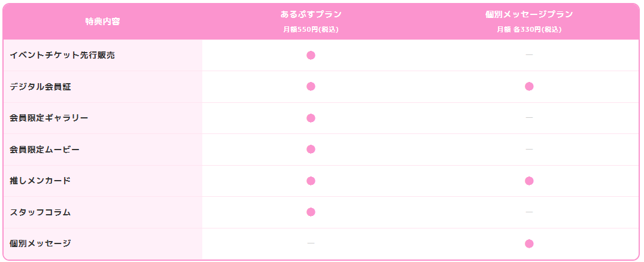Screen dimensions: 644x262
Task: Select the 推しメンカード row label
Action: point(41,181)
